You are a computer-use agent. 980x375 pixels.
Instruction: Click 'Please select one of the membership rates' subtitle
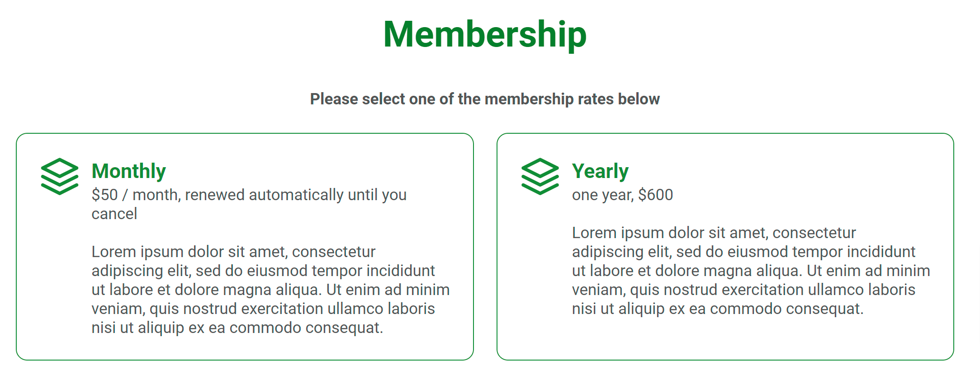[485, 99]
